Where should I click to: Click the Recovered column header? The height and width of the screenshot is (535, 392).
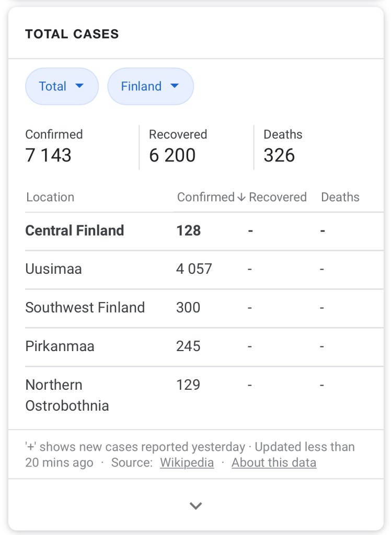coord(278,197)
